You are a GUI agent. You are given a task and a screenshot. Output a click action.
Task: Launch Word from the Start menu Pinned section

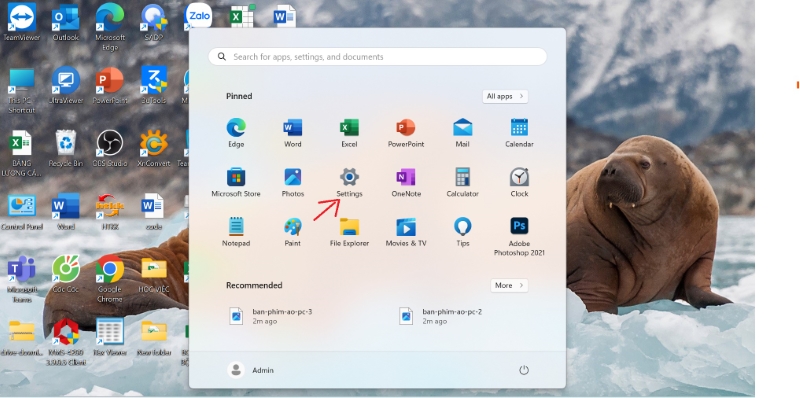pyautogui.click(x=292, y=133)
